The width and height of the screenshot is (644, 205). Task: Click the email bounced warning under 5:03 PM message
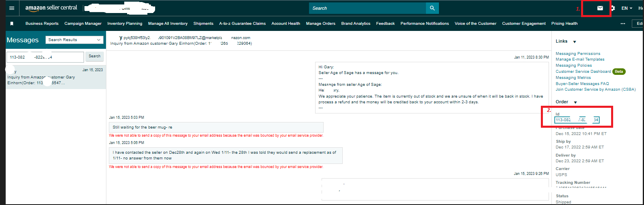coord(216,135)
